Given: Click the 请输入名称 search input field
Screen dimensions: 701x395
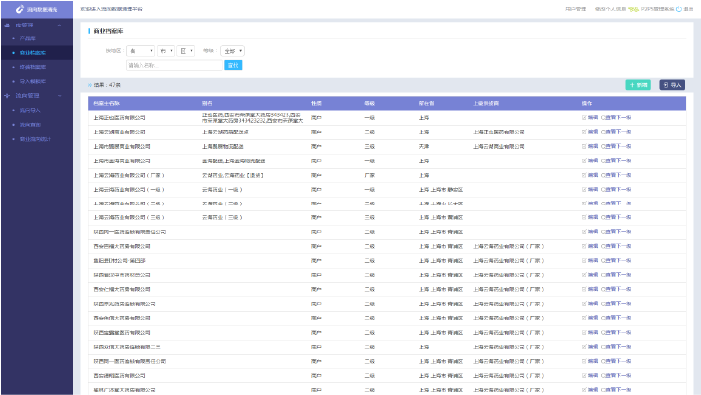Looking at the screenshot, I should tap(174, 65).
